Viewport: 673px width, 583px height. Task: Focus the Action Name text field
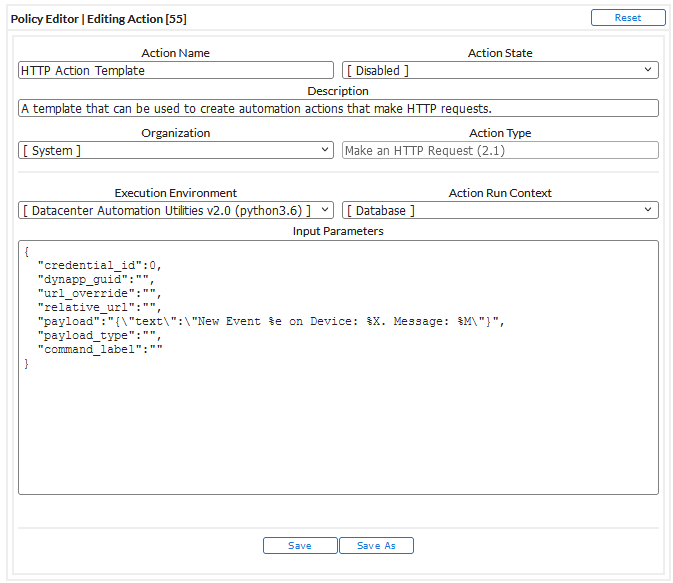(x=176, y=70)
